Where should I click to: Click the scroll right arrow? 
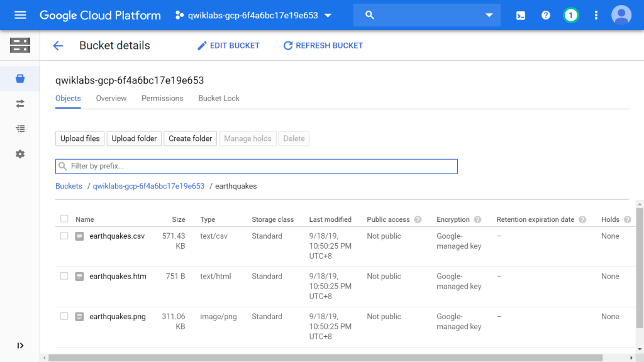(x=631, y=358)
